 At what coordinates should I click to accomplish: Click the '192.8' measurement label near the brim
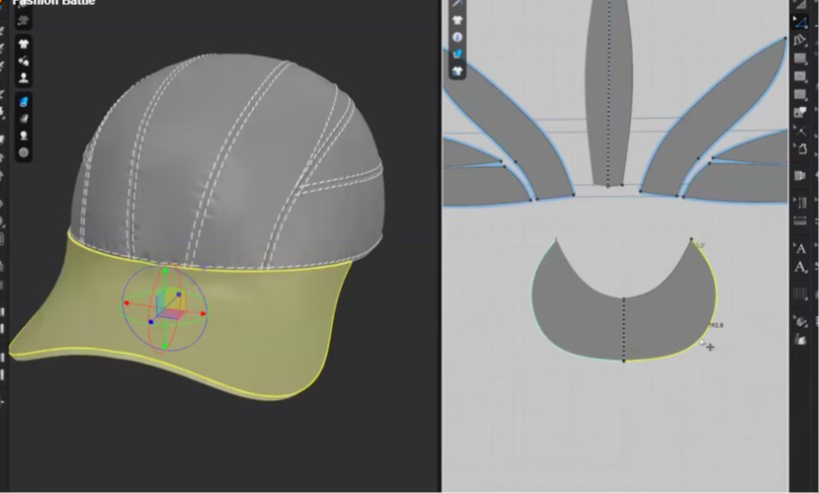pyautogui.click(x=716, y=325)
